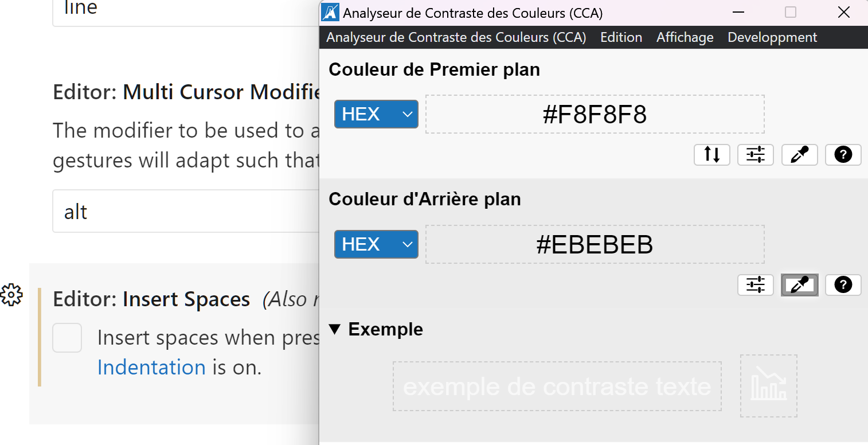The width and height of the screenshot is (868, 445).
Task: Open the Developpment menu
Action: (772, 37)
